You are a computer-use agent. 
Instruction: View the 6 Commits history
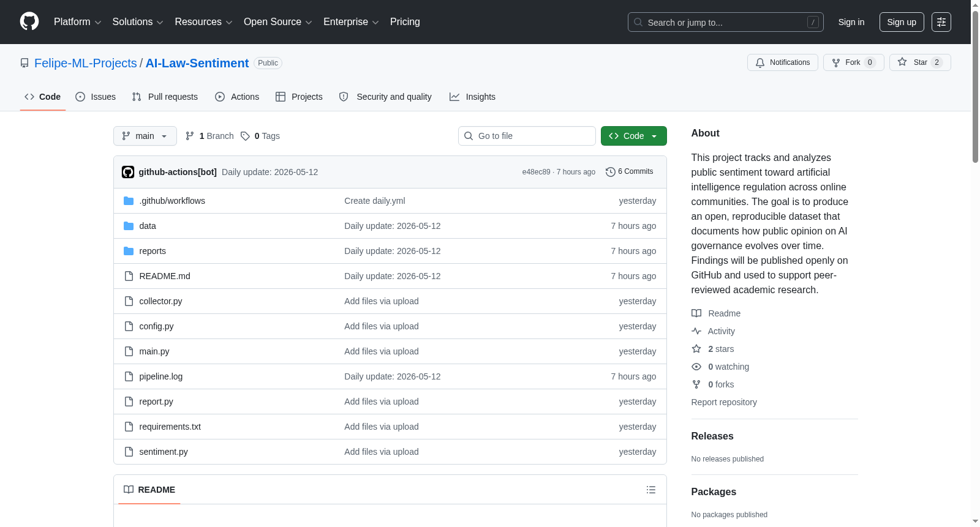tap(630, 171)
